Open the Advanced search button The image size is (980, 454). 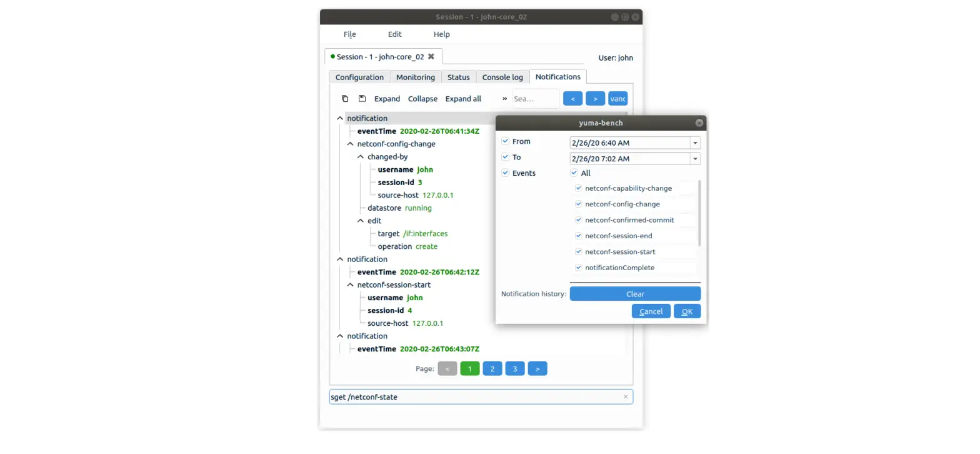coord(617,99)
